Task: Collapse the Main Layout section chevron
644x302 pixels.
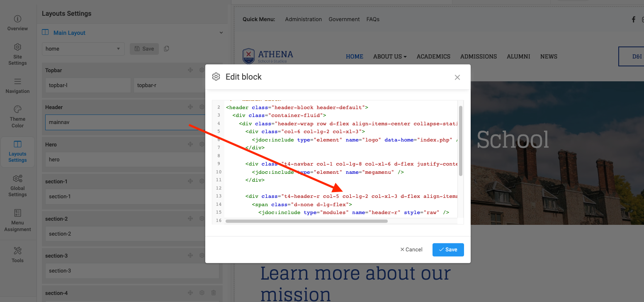Action: (x=221, y=33)
